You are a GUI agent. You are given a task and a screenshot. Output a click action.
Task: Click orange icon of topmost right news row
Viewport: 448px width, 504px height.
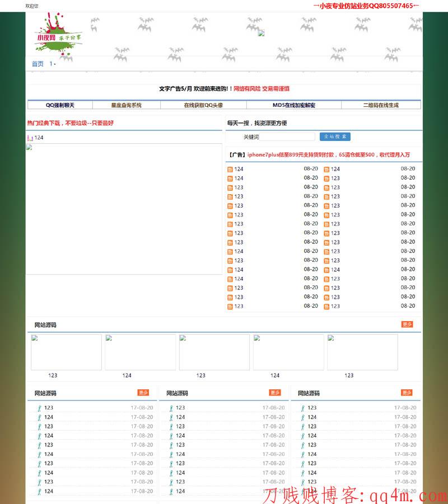(x=326, y=169)
